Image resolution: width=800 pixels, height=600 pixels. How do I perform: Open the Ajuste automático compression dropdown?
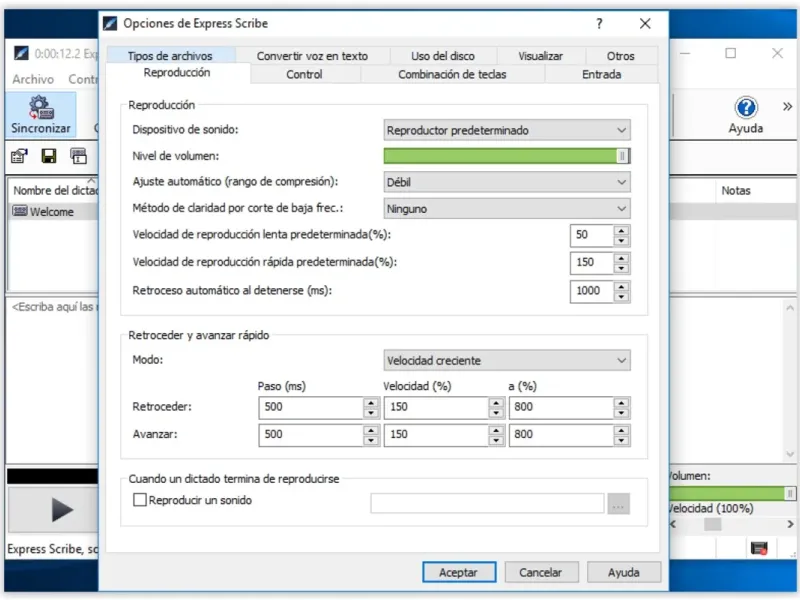pyautogui.click(x=507, y=182)
